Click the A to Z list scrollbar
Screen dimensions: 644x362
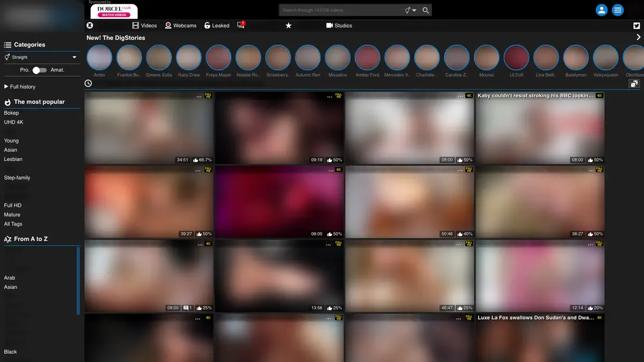[x=78, y=280]
